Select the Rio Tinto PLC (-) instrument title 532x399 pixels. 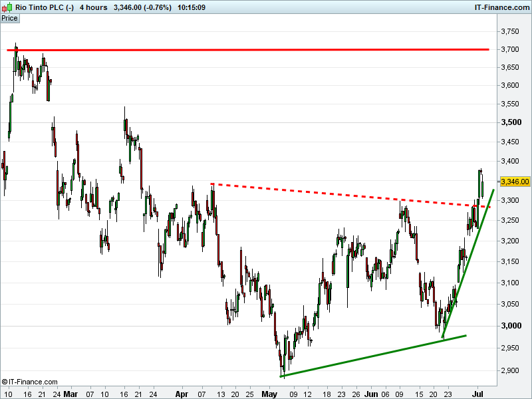(45, 7)
